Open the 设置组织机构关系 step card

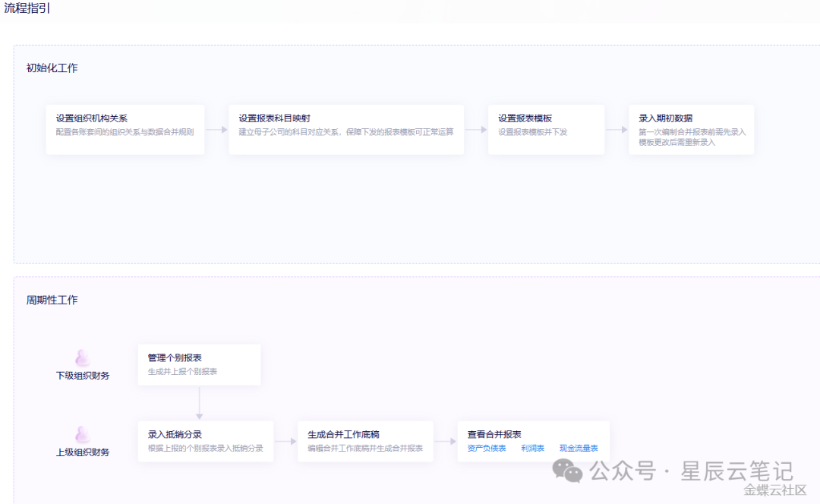pyautogui.click(x=125, y=130)
